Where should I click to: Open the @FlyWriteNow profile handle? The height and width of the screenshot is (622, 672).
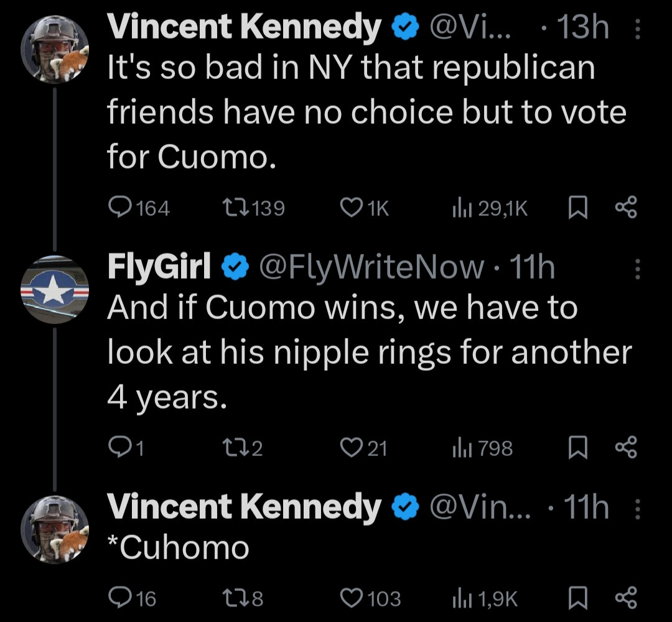(370, 268)
